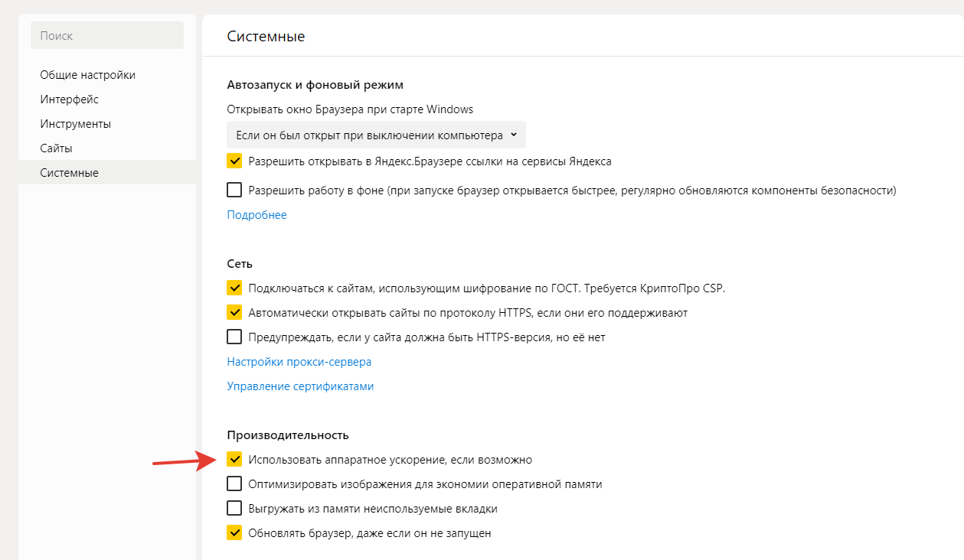
Task: Open Общие настройки section
Action: click(x=87, y=75)
